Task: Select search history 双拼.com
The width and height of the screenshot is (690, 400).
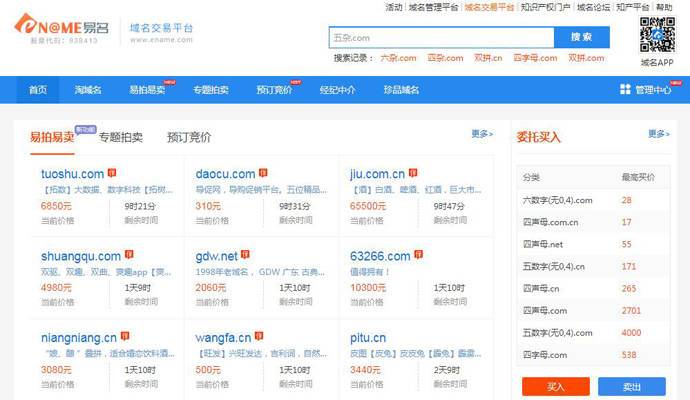Action: click(586, 58)
